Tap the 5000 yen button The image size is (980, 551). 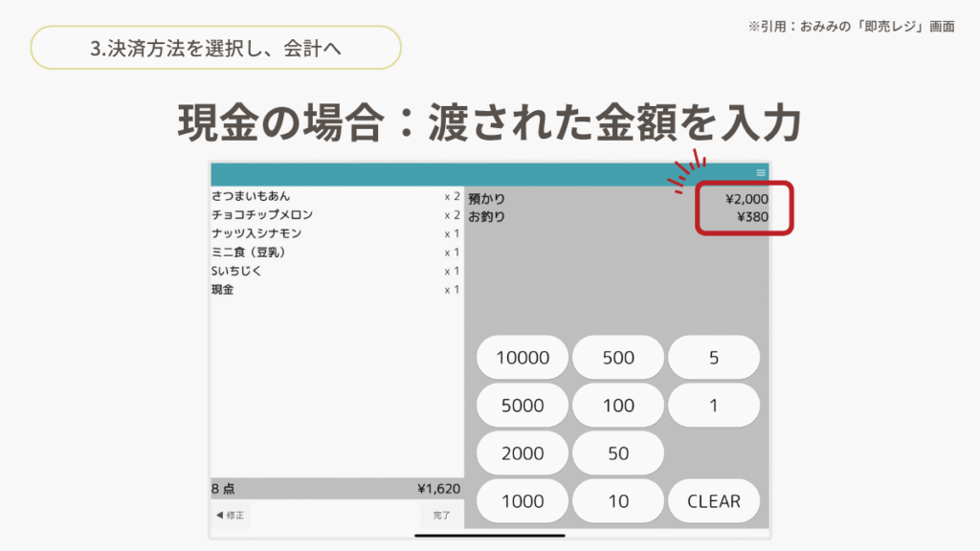click(x=523, y=406)
